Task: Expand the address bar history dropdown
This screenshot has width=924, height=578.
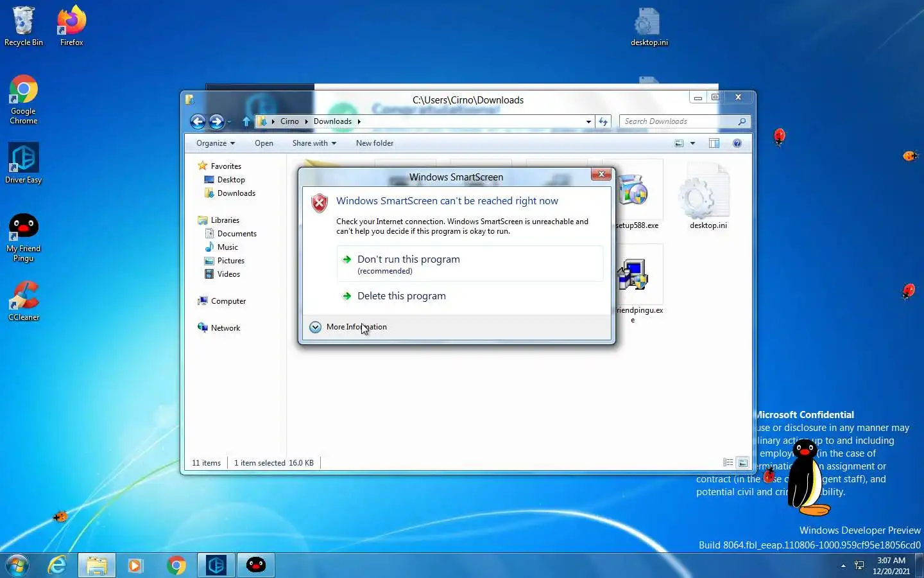Action: pos(588,121)
